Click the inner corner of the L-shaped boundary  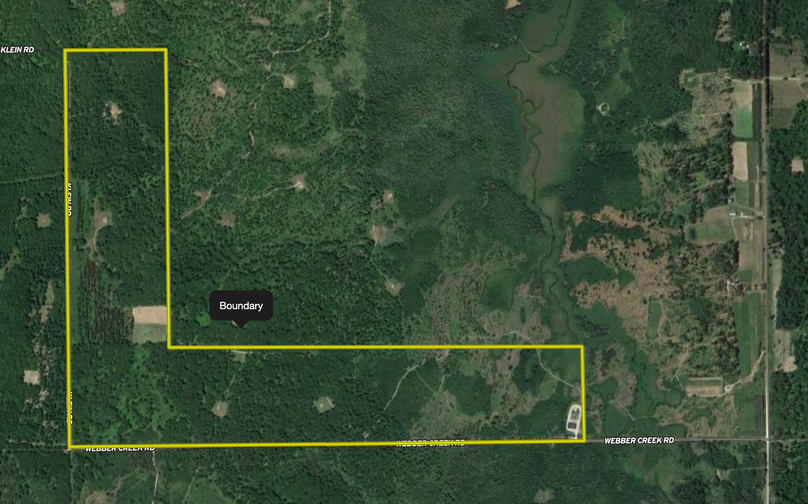169,347
